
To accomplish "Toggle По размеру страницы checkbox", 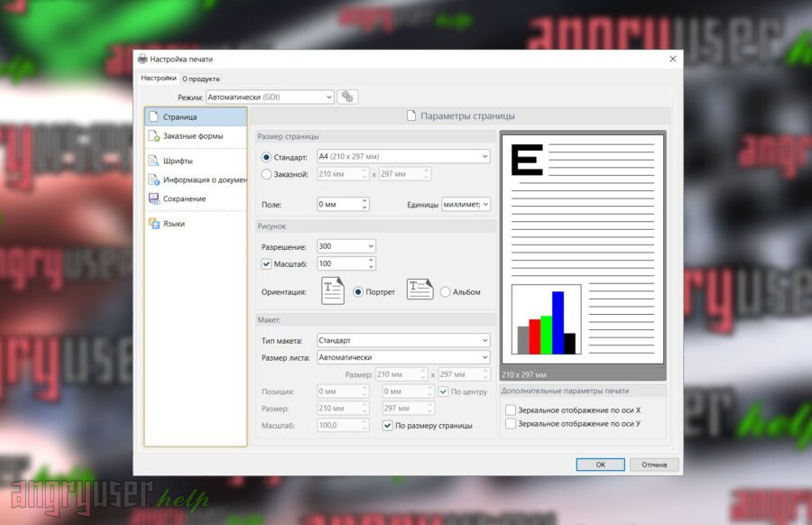I will click(x=388, y=425).
